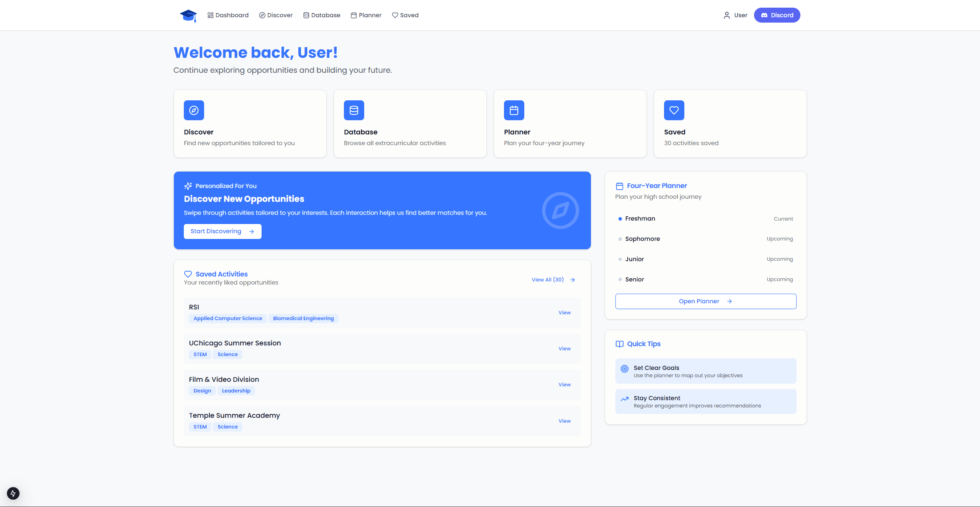This screenshot has width=980, height=507.
Task: Click the Discord button
Action: coord(777,15)
